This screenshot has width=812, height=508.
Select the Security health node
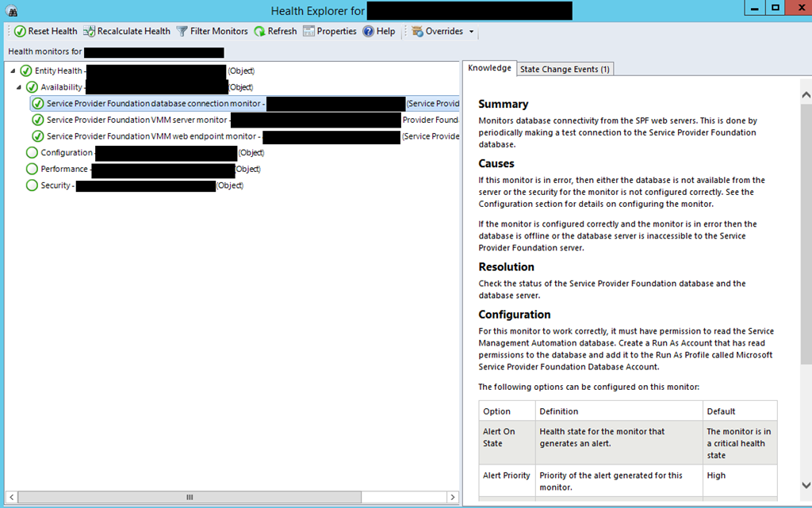(x=56, y=185)
